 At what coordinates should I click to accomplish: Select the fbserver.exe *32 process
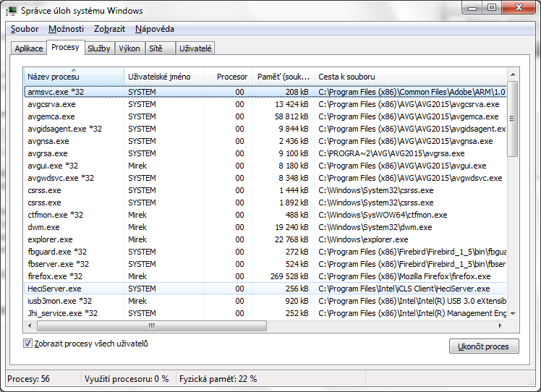click(265, 264)
